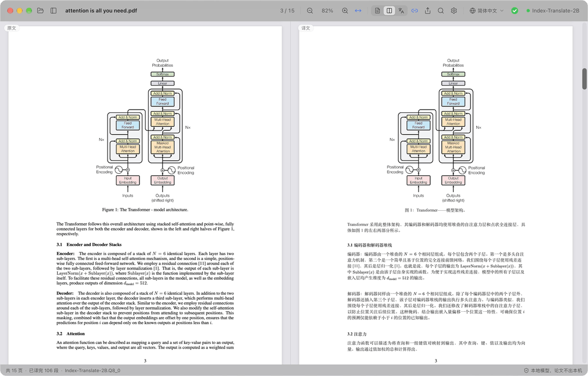Click the globe icon beside 简体中文

pyautogui.click(x=473, y=11)
